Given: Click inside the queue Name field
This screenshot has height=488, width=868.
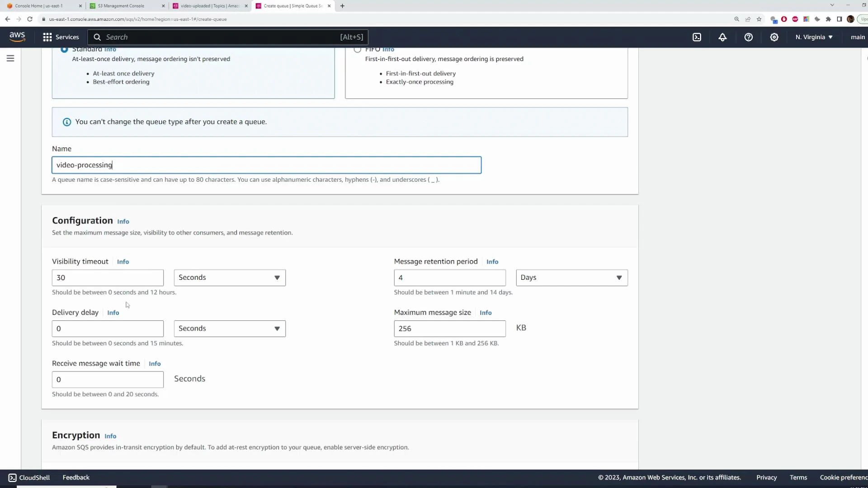Looking at the screenshot, I should point(266,165).
